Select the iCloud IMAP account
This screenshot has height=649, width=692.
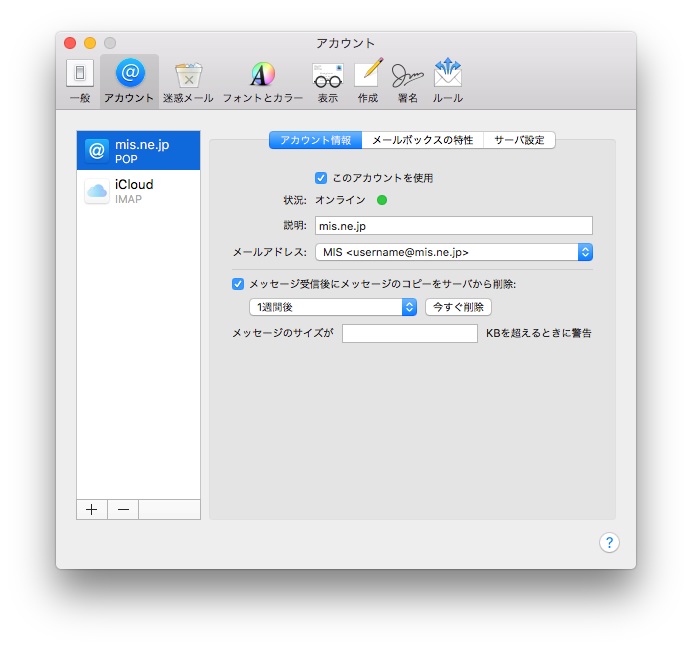(138, 191)
